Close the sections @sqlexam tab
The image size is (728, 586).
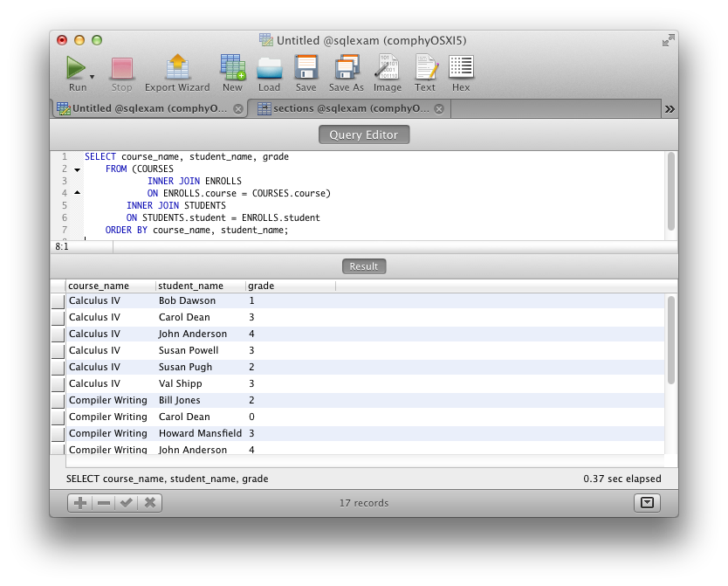tap(439, 109)
